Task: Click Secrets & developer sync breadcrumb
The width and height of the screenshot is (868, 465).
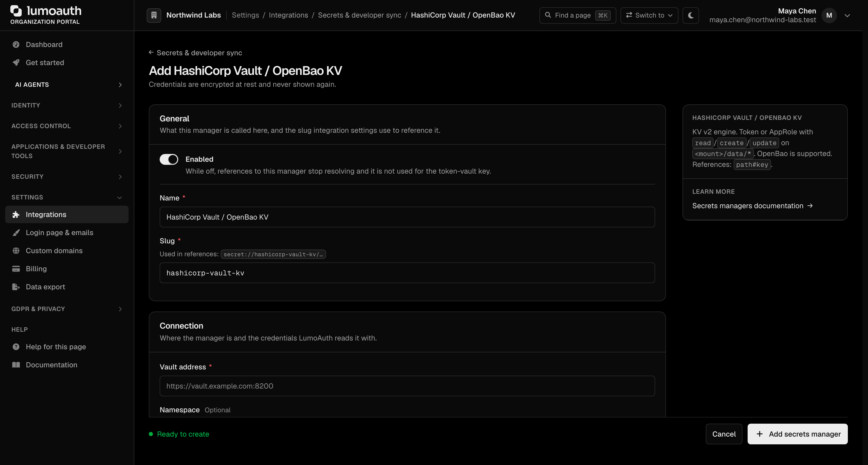Action: [x=360, y=15]
